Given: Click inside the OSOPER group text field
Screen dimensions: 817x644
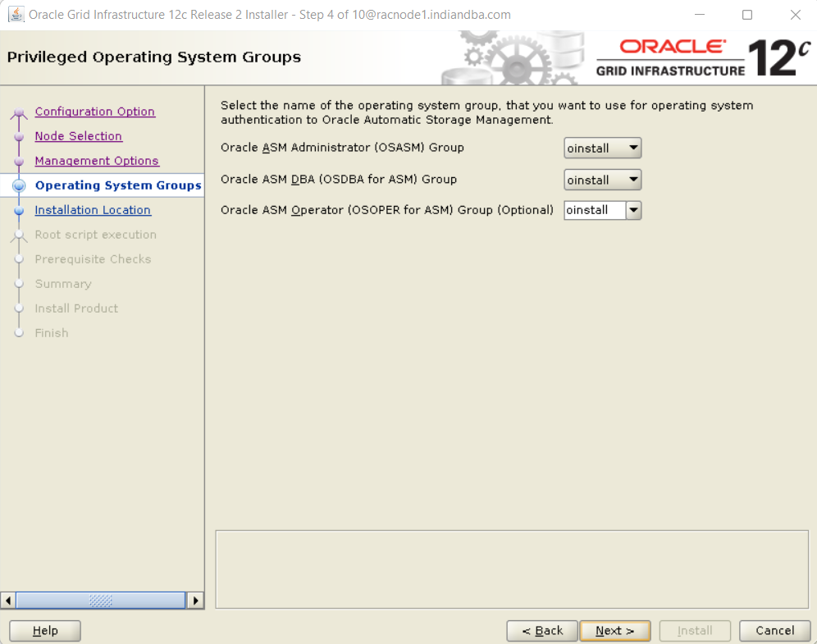Looking at the screenshot, I should coord(595,211).
